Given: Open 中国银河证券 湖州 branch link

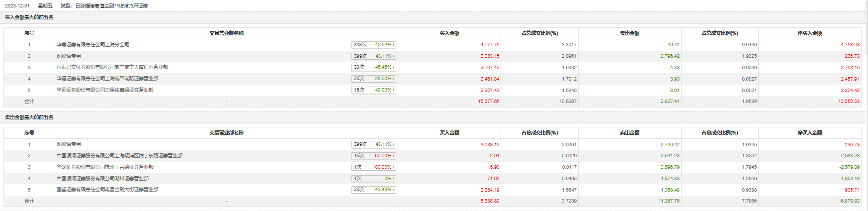Looking at the screenshot, I should [x=102, y=178].
